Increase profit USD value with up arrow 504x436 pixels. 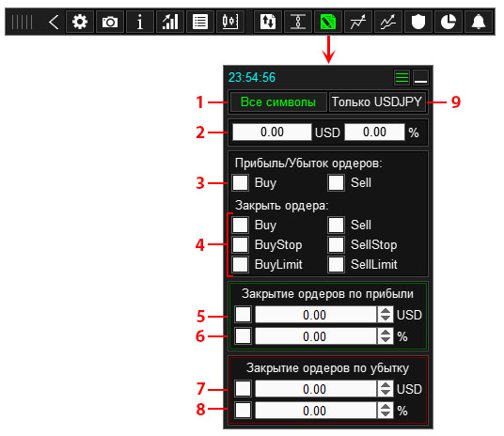tap(386, 310)
